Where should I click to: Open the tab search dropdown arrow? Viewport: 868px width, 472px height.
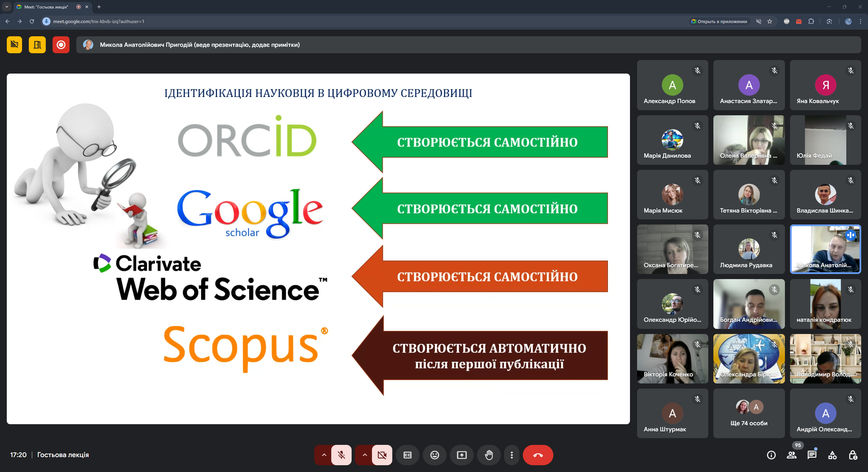(x=7, y=7)
